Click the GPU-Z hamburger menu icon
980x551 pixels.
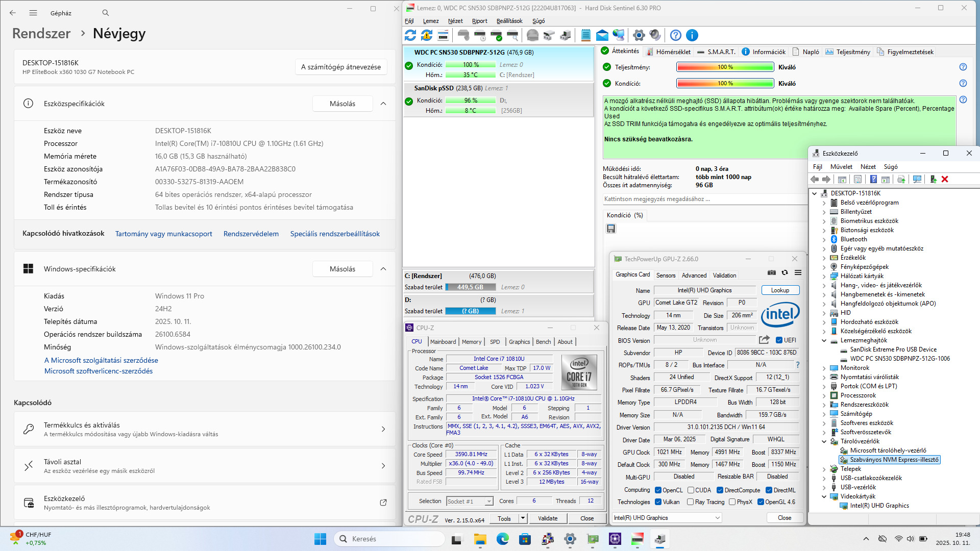[x=798, y=272]
